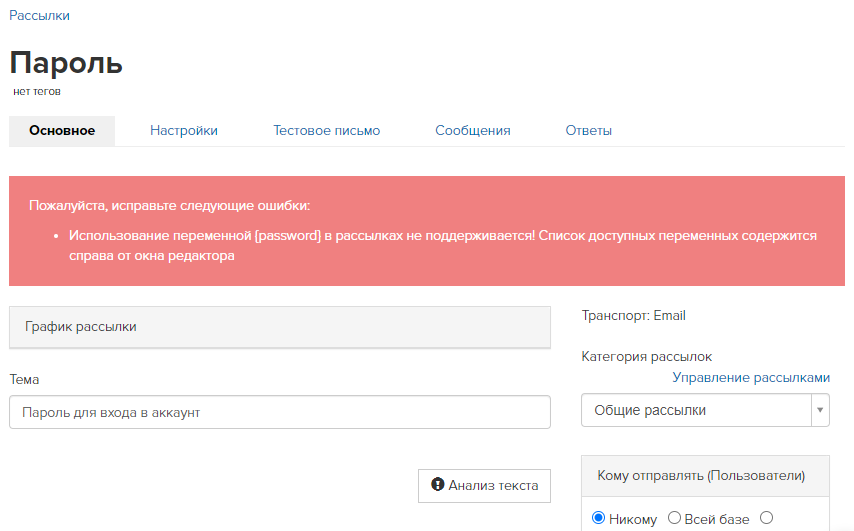Select the Всей базе radio button
Viewport: 854px width, 531px height.
(x=674, y=518)
